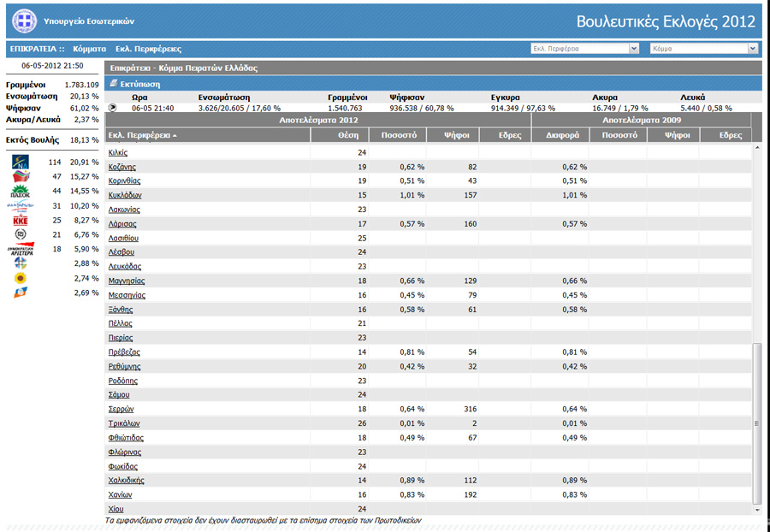
Task: Open the Σάμου region link
Action: pos(119,394)
